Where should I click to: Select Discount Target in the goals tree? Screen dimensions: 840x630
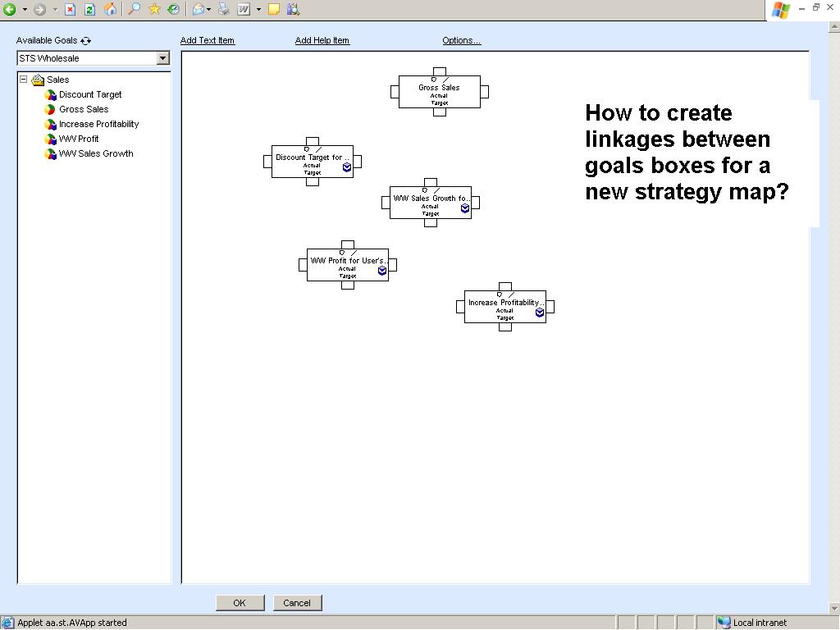(89, 94)
